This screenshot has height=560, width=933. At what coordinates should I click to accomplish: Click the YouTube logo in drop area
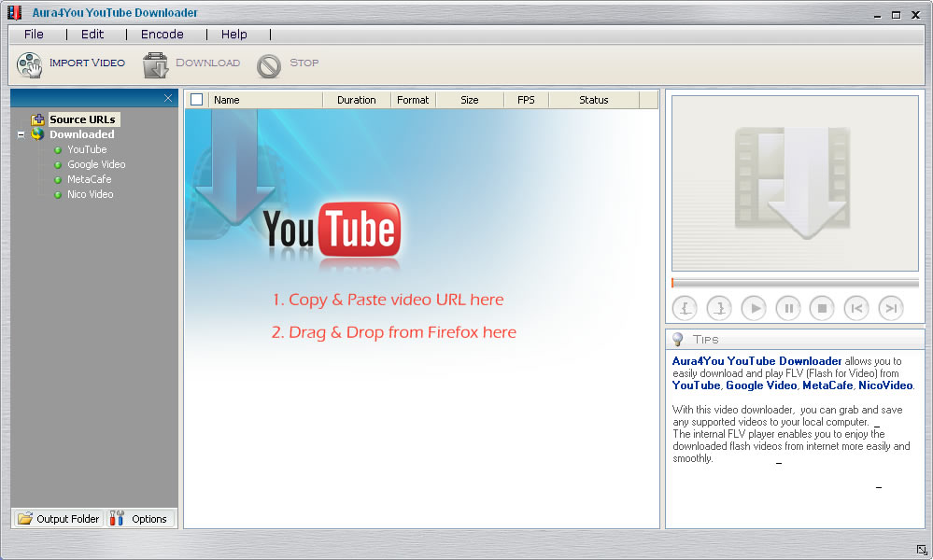332,231
